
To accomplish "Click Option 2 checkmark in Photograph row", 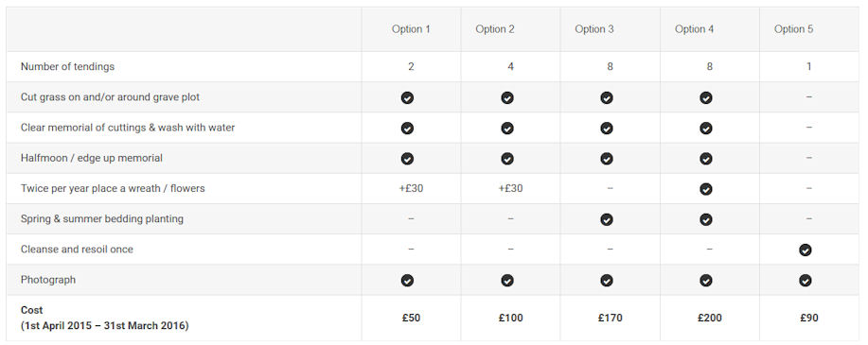I will [507, 281].
